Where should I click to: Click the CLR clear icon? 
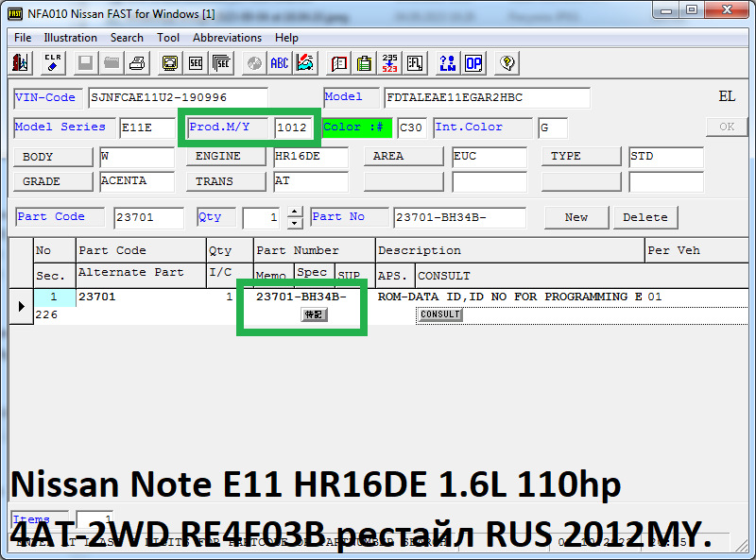(x=52, y=63)
